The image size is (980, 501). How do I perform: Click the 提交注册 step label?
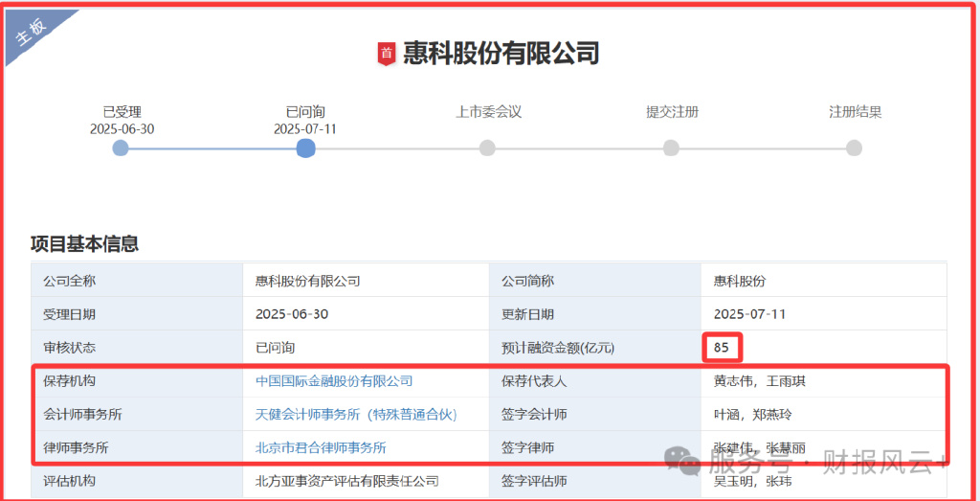(x=673, y=112)
